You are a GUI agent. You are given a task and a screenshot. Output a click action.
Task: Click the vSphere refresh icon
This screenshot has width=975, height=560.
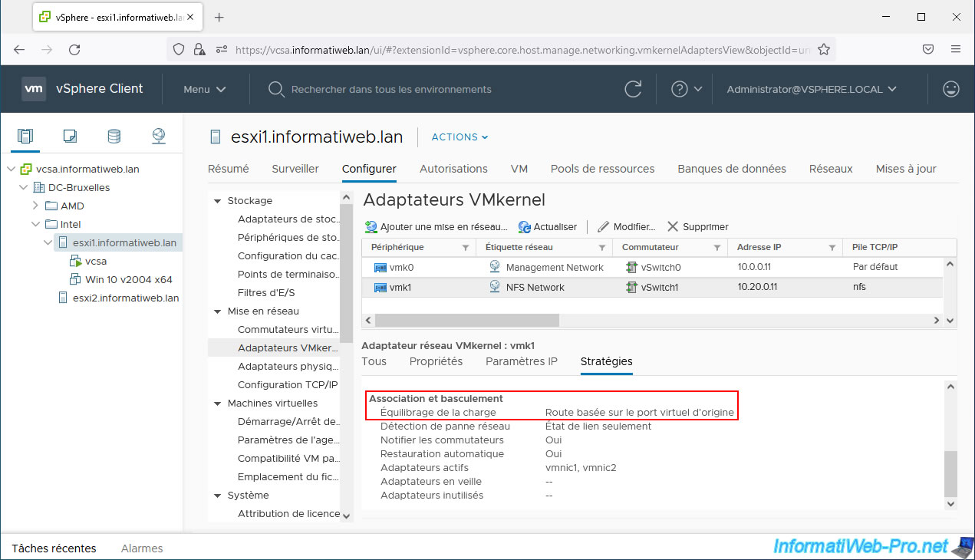(x=633, y=89)
